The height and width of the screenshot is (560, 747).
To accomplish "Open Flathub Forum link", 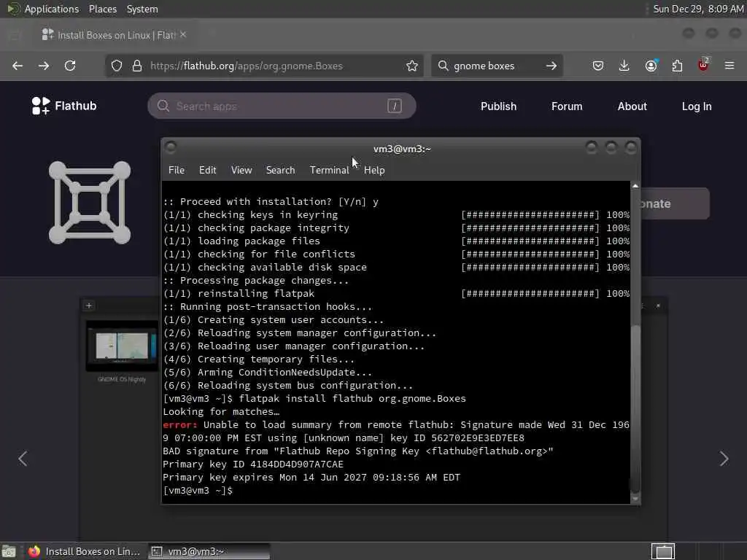I will [x=567, y=106].
